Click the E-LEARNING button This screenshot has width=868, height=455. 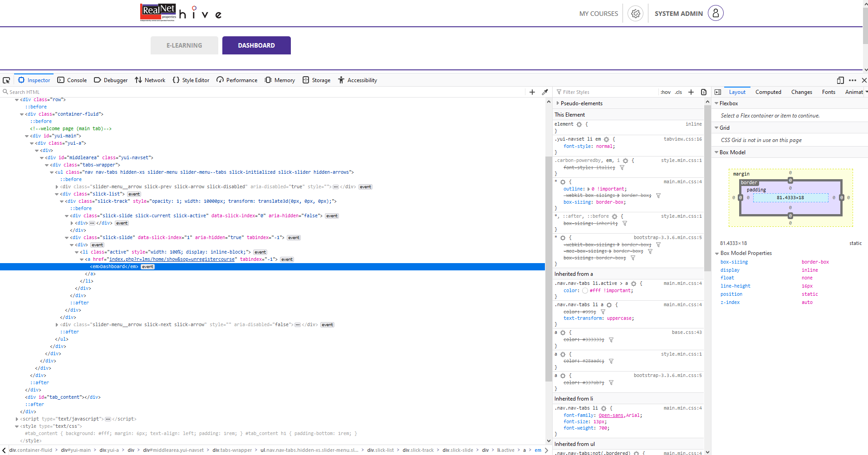pyautogui.click(x=184, y=45)
